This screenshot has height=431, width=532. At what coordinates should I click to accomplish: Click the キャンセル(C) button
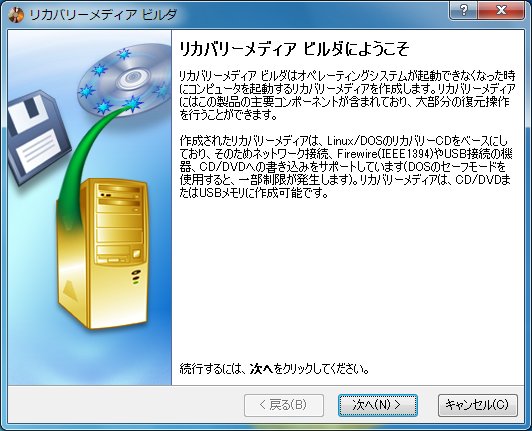(478, 405)
